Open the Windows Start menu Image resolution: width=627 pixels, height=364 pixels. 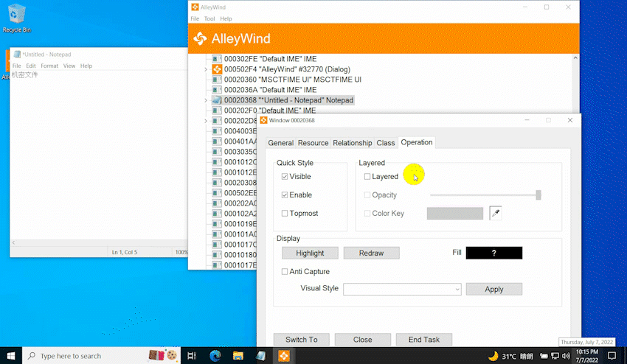tap(11, 356)
